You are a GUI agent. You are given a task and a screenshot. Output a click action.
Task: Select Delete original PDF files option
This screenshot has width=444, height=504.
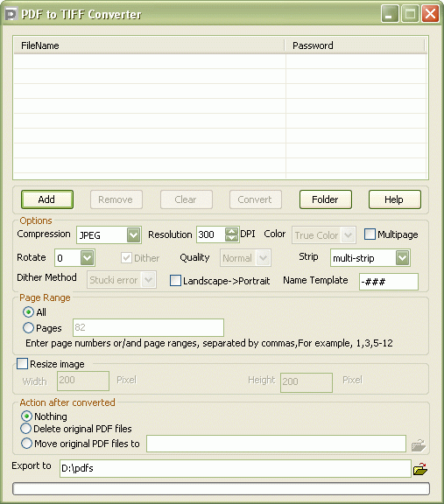(25, 429)
